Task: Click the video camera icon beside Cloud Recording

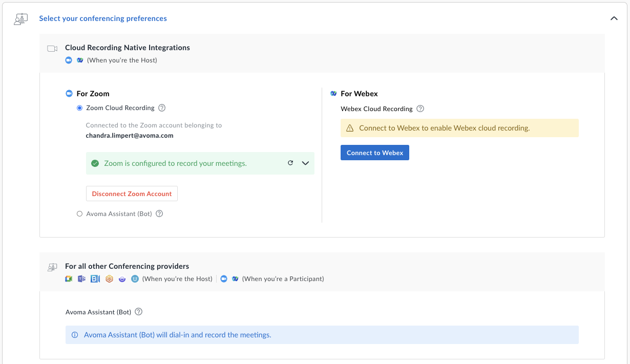Action: [x=52, y=49]
